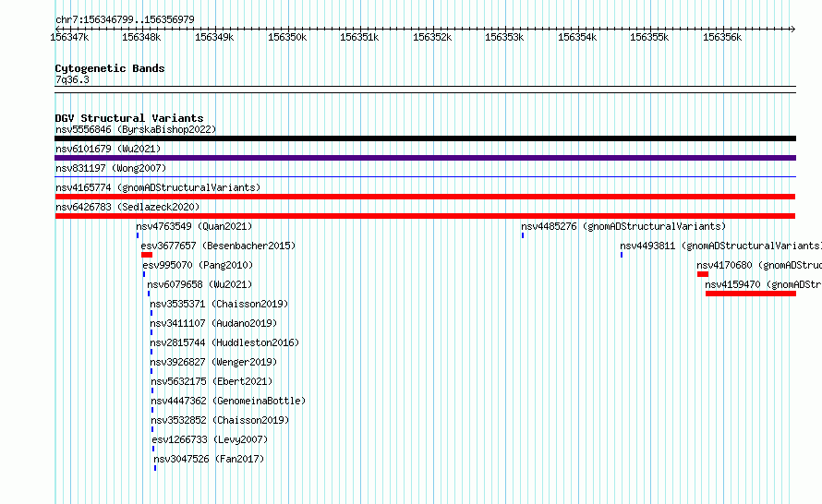Click nsv4763549 (Quan2021) label
The height and width of the screenshot is (504, 822).
pyautogui.click(x=194, y=226)
